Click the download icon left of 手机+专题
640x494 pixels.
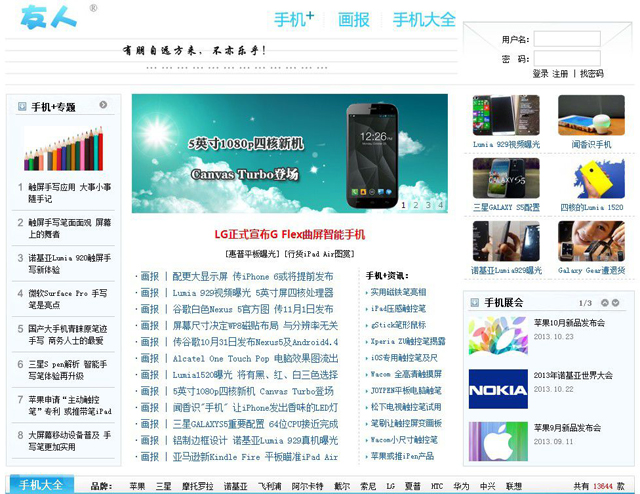22,107
